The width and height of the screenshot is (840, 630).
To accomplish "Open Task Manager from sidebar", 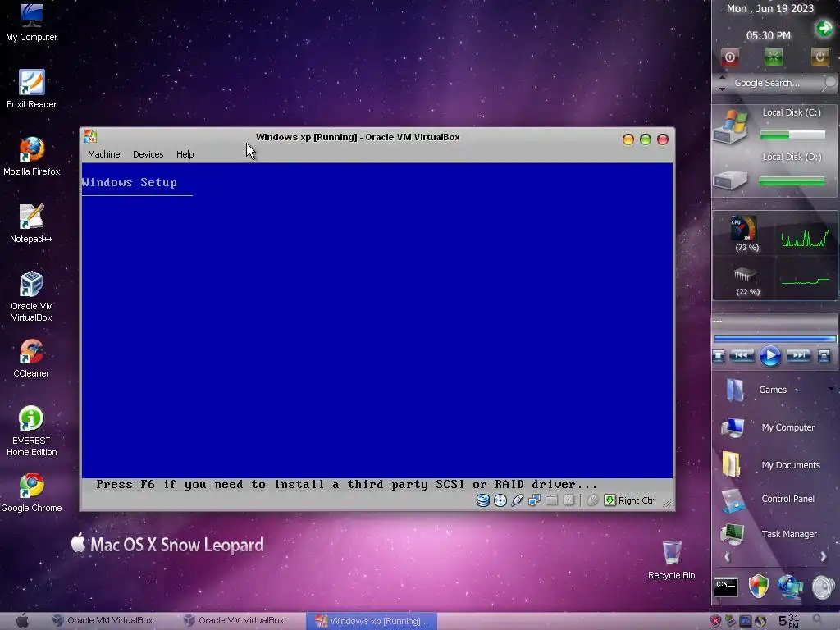I will point(769,534).
